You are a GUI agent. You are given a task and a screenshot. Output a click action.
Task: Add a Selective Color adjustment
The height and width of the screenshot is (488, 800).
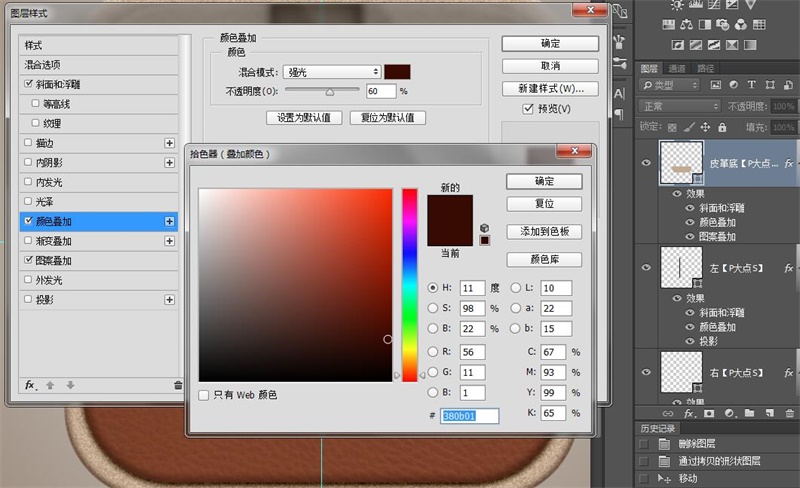(732, 45)
